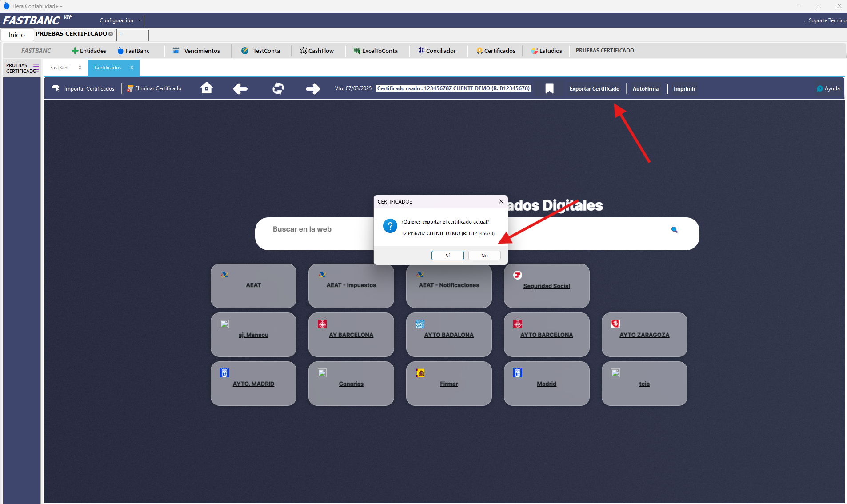The width and height of the screenshot is (847, 504).
Task: Open the ExcelToConta module
Action: click(x=376, y=51)
